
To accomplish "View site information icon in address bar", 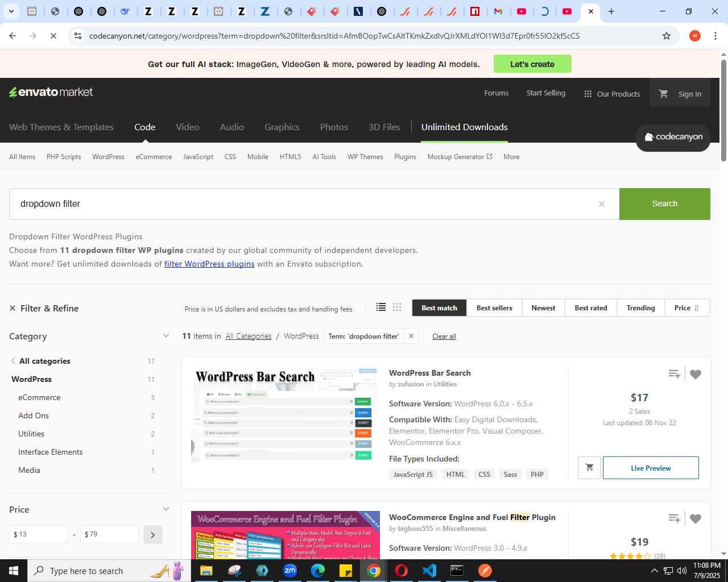I will (78, 36).
